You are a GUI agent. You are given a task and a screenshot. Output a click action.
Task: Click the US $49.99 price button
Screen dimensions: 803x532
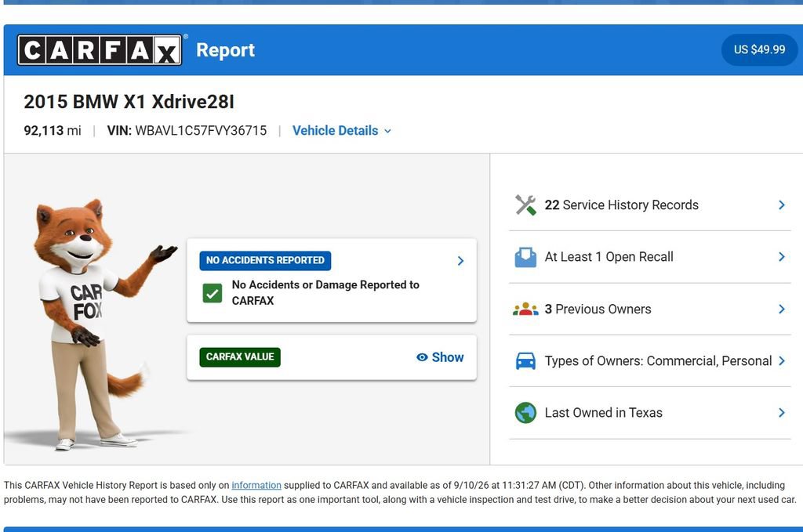point(759,49)
